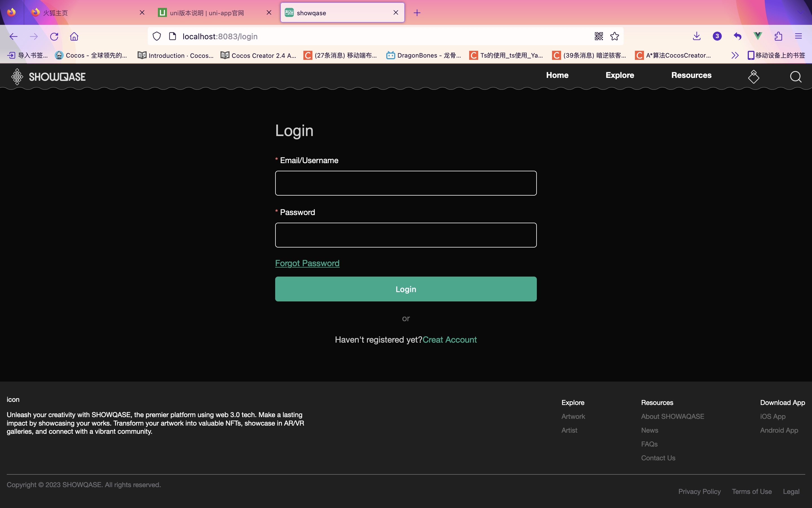The width and height of the screenshot is (812, 508).
Task: Close the 火狐主页 tab
Action: (142, 12)
